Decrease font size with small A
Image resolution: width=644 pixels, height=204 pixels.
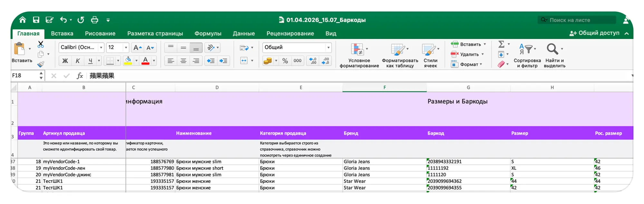(x=150, y=48)
